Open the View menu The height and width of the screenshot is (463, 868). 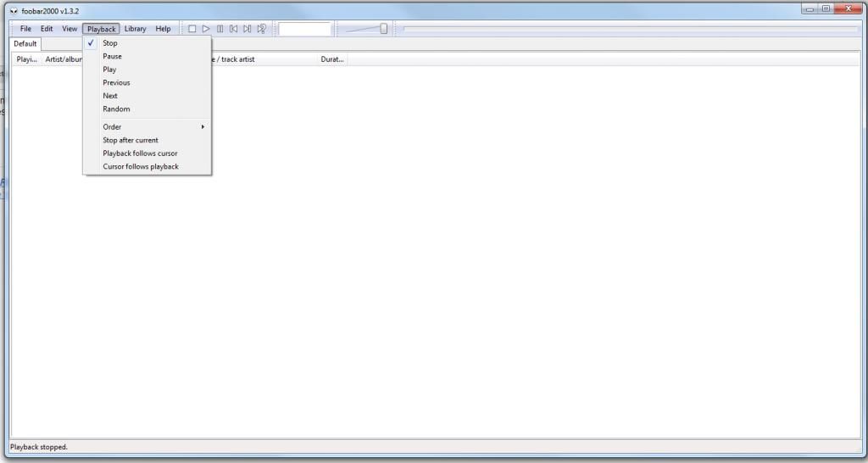pyautogui.click(x=70, y=29)
